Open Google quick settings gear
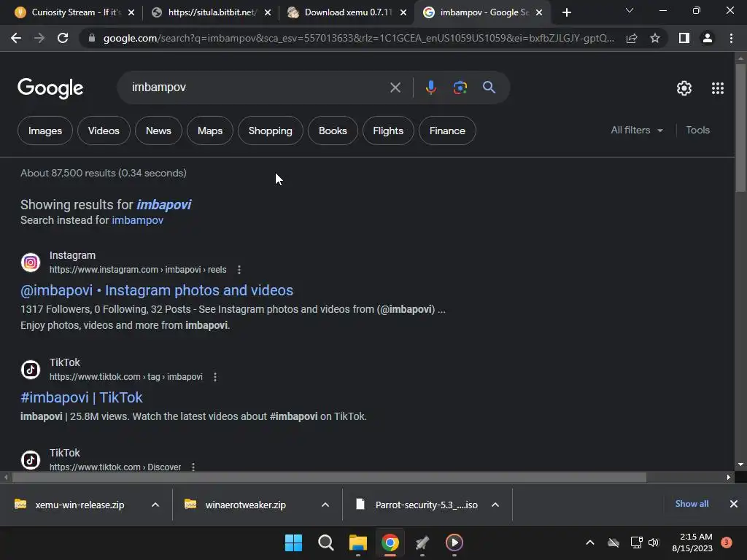Viewport: 747px width, 560px height. pyautogui.click(x=684, y=88)
